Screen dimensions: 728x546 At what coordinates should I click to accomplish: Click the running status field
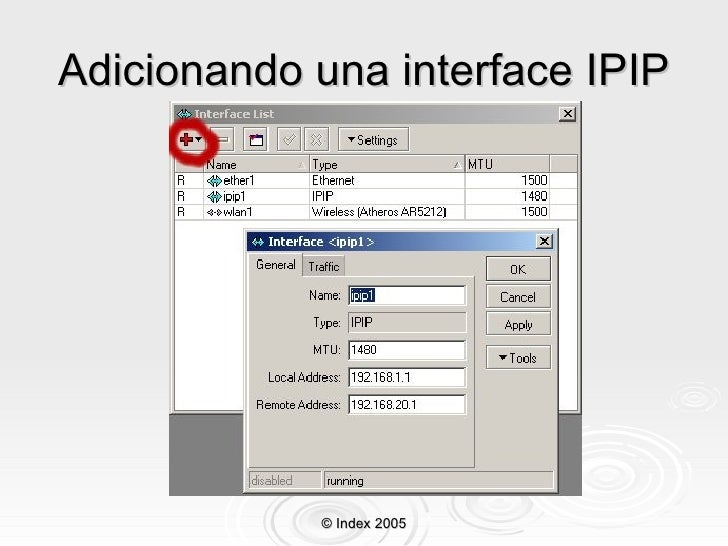point(439,481)
